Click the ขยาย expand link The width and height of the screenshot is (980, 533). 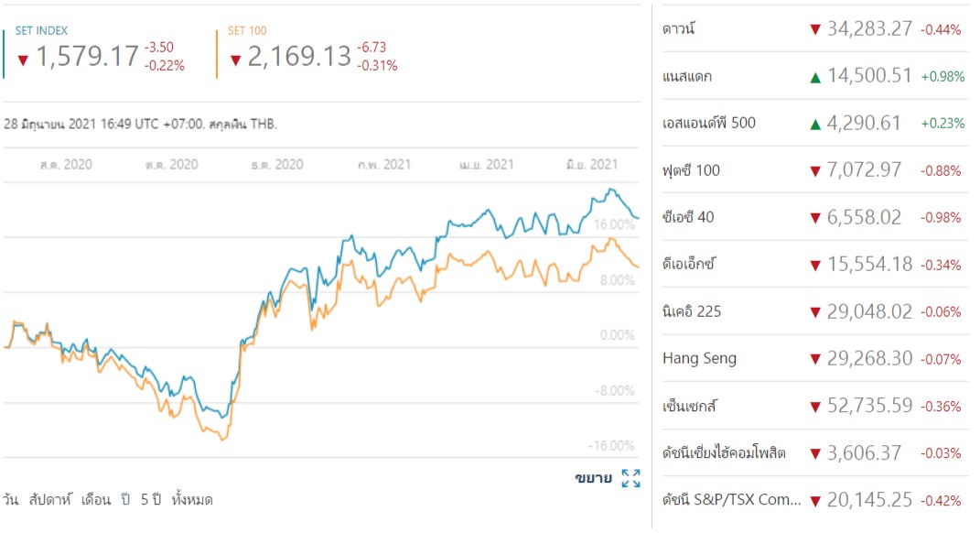(593, 478)
